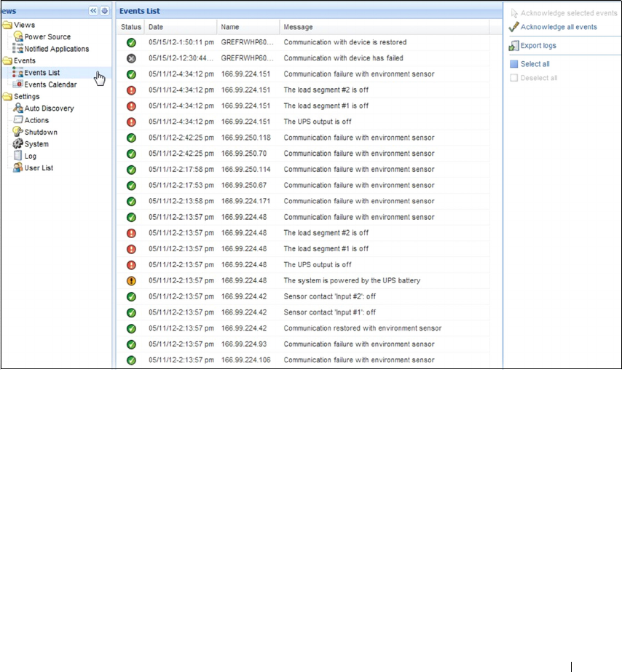
Task: Collapse the Settings folder in the tree
Action: coord(7,96)
